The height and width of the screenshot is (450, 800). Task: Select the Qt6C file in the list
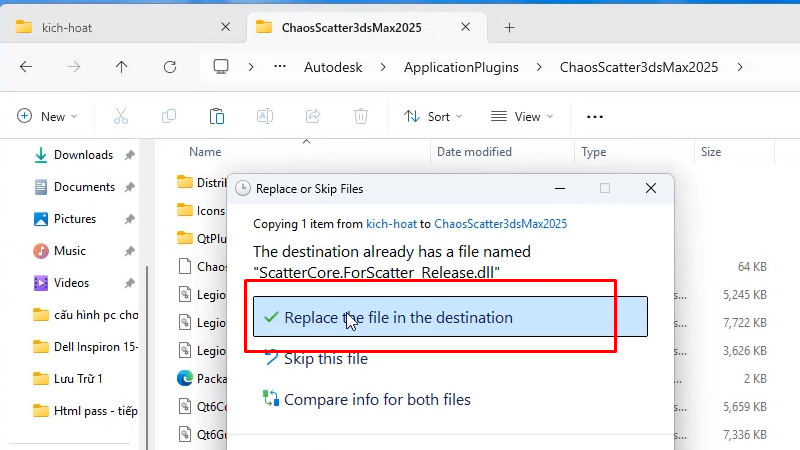tap(201, 407)
